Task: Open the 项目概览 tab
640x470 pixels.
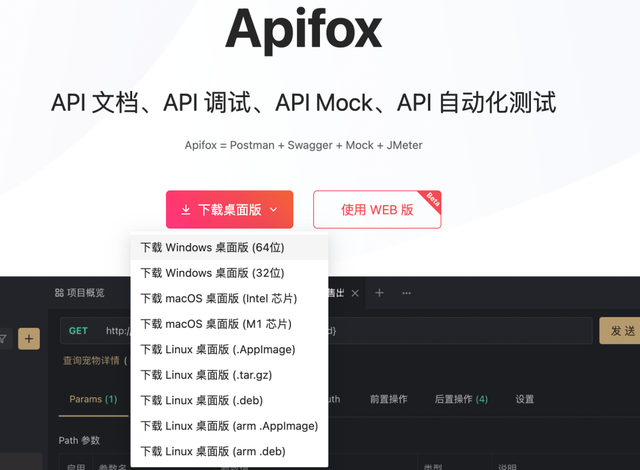Action: pos(80,293)
